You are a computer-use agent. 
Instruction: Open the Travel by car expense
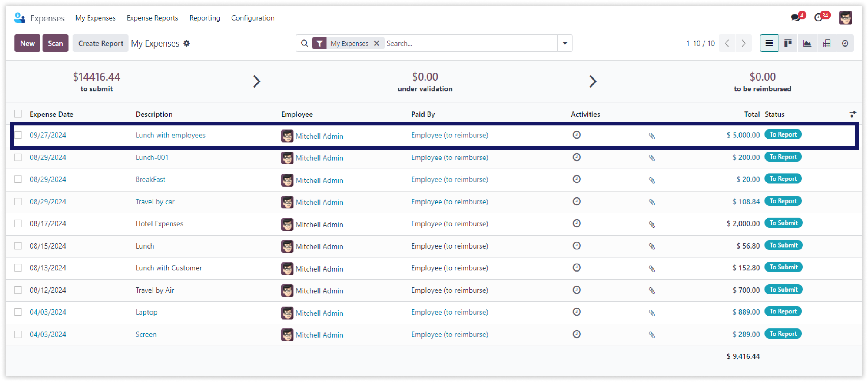[x=155, y=202]
